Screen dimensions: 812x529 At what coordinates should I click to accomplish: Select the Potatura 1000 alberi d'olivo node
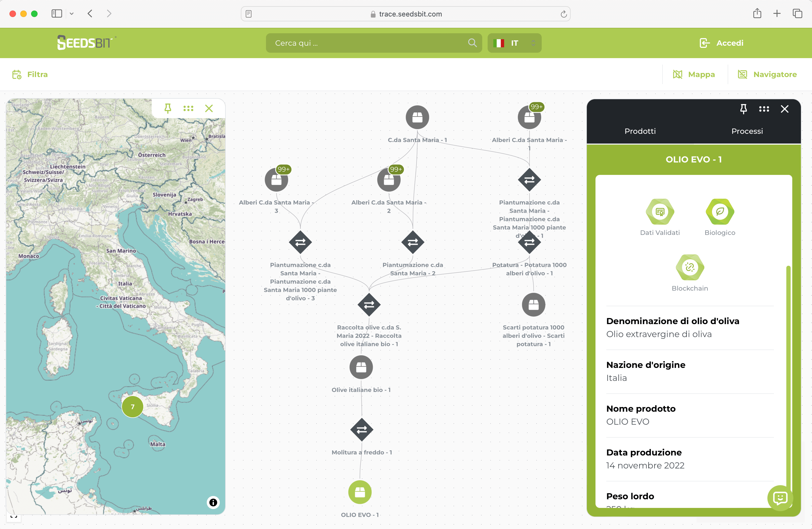[529, 242]
